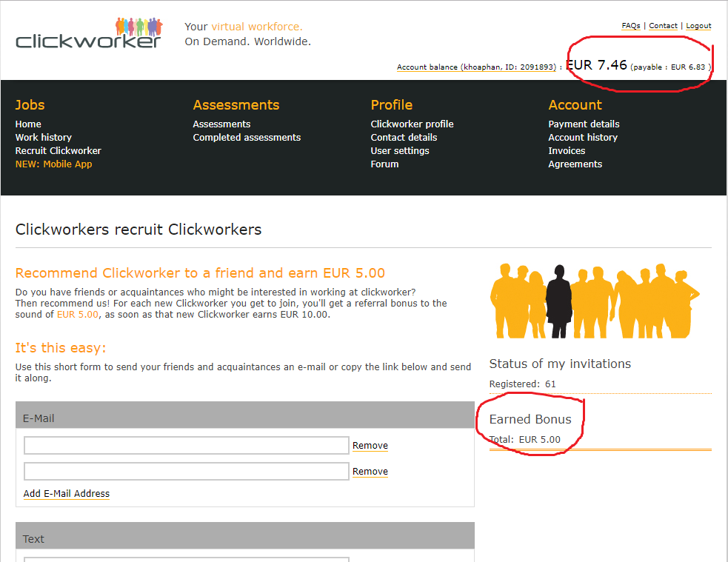Remove the second e-mail field
The height and width of the screenshot is (562, 728).
[x=370, y=472]
